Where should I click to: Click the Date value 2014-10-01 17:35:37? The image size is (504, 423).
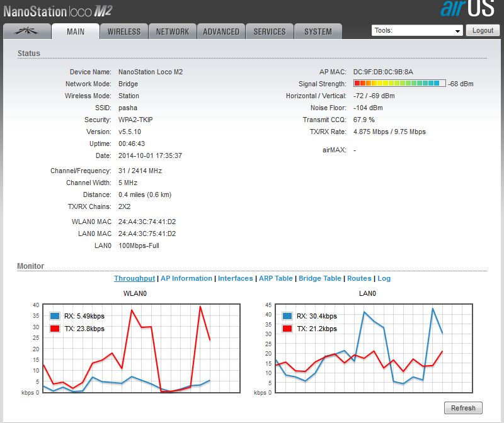click(150, 155)
